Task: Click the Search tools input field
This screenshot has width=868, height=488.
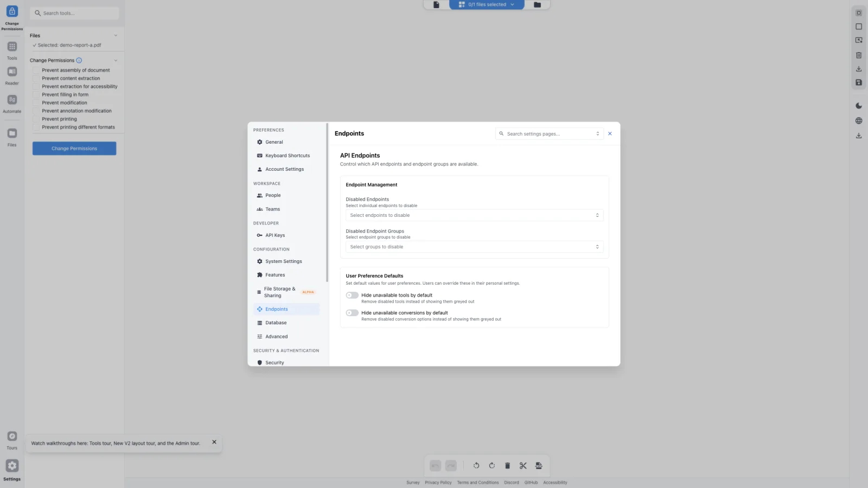Action: (74, 13)
